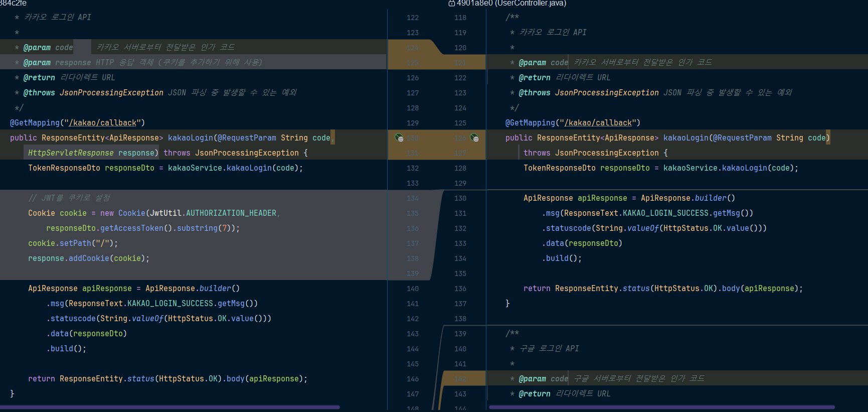
Task: Click 'kakaoService.kakaoLogin(code)' in left pane
Action: pos(233,168)
